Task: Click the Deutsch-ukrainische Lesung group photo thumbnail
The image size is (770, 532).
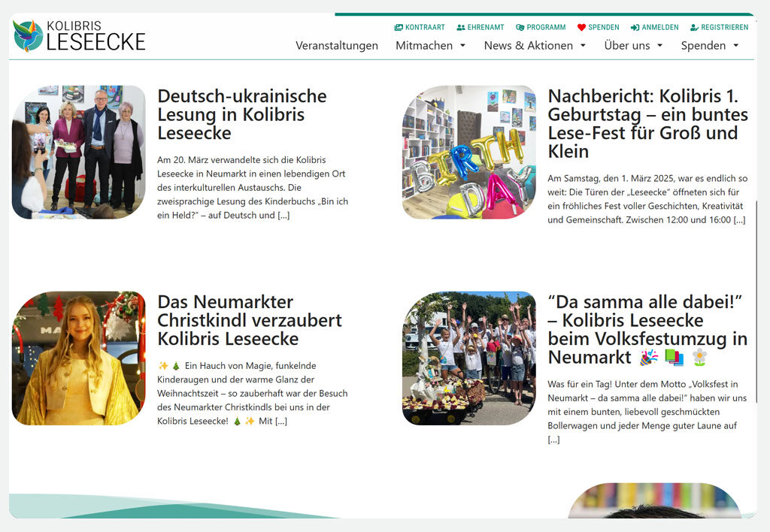Action: [x=78, y=152]
